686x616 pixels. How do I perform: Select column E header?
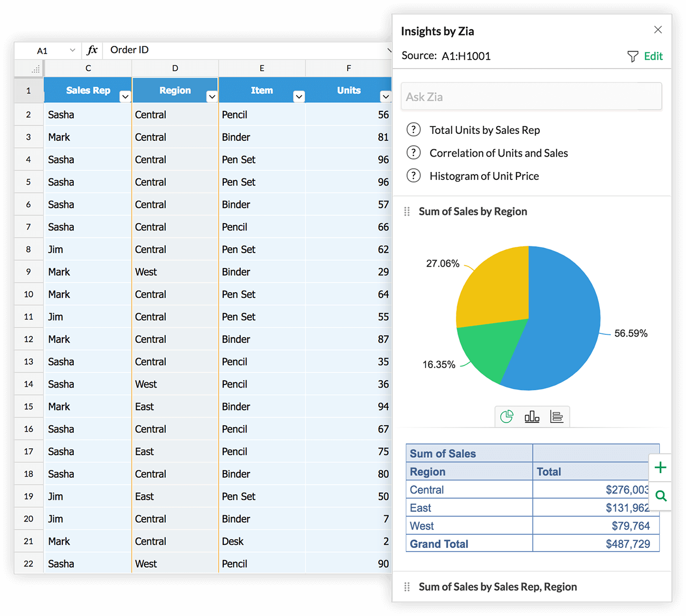262,69
